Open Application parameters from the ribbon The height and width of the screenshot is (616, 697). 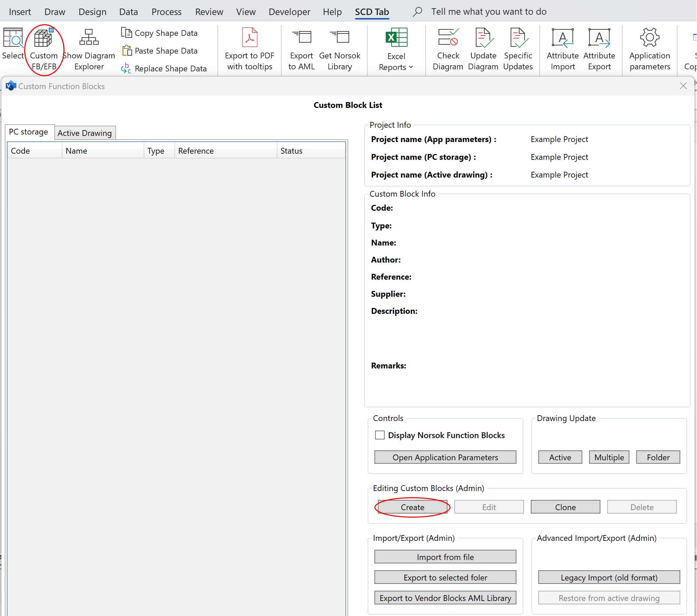650,50
